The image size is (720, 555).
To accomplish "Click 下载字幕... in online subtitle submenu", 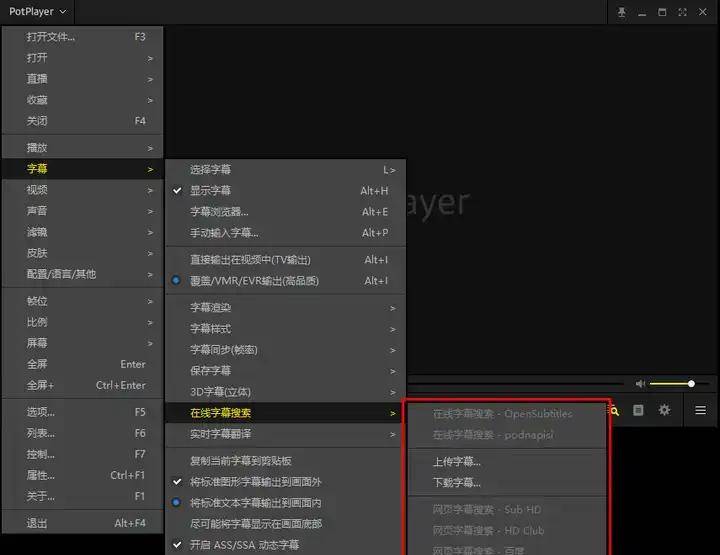I will coord(507,482).
